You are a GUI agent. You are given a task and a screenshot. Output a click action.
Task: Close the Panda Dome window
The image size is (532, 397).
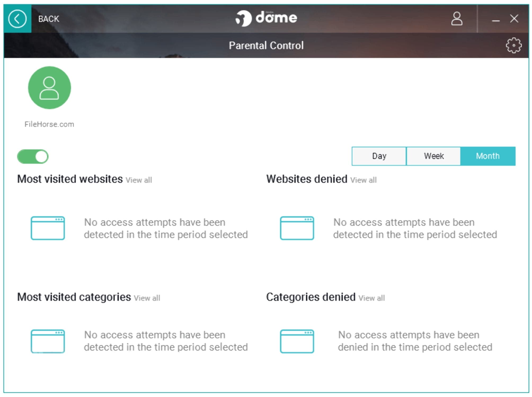[514, 19]
